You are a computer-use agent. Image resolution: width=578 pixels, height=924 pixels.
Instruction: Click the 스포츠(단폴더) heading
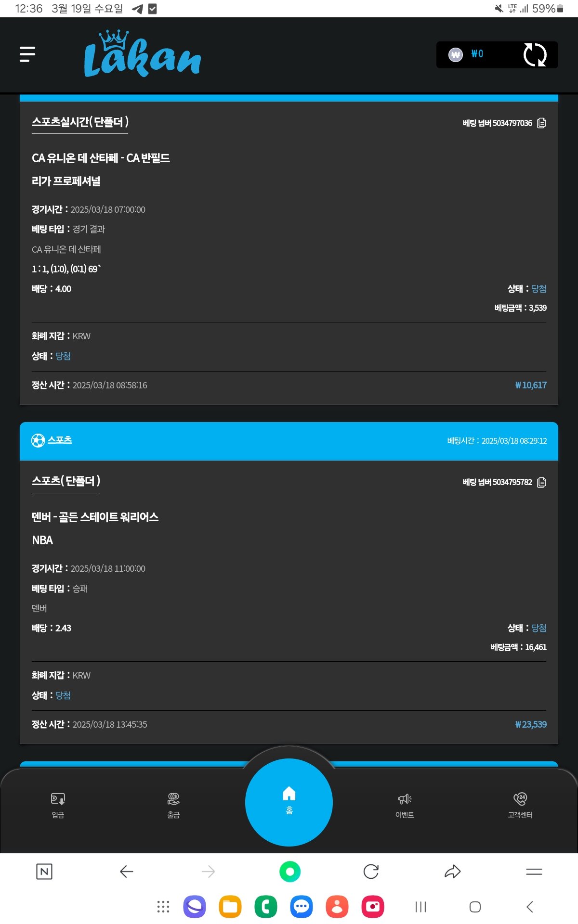tap(66, 481)
